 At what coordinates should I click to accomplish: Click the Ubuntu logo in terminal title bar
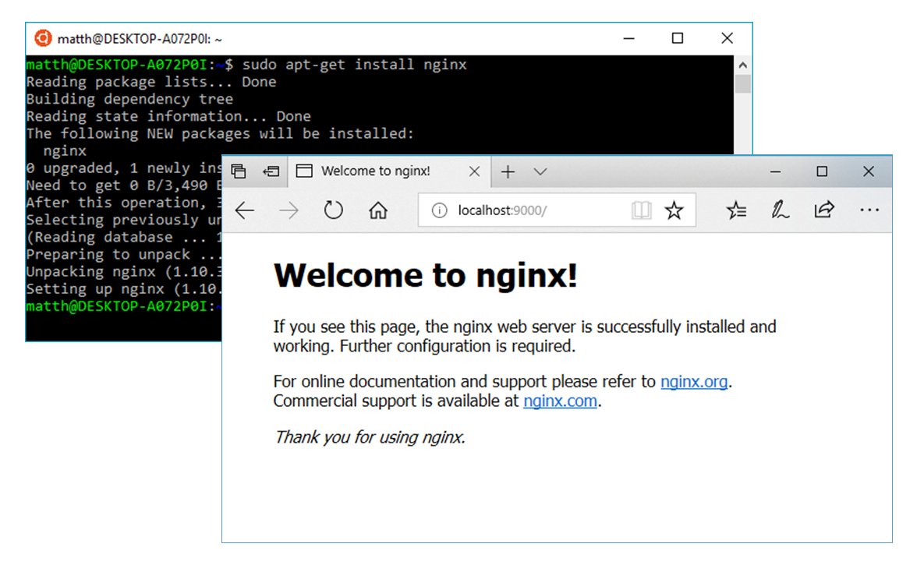pyautogui.click(x=43, y=37)
